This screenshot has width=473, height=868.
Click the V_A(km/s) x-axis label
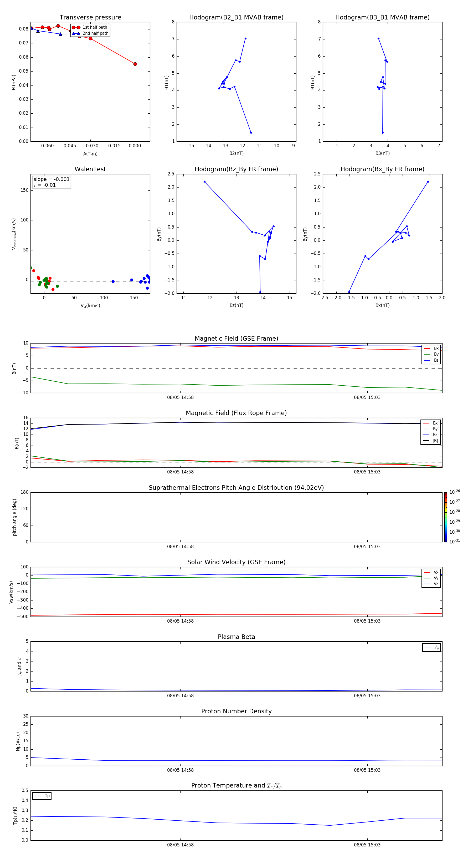(90, 306)
